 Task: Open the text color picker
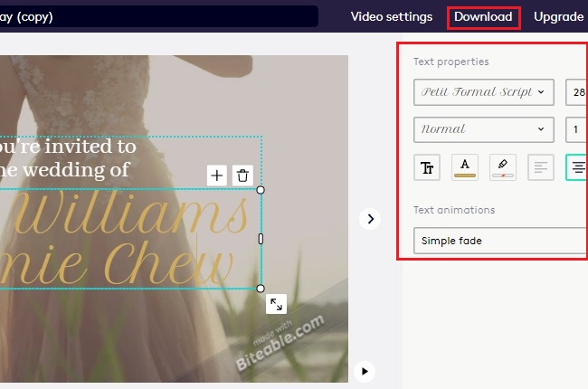[465, 167]
